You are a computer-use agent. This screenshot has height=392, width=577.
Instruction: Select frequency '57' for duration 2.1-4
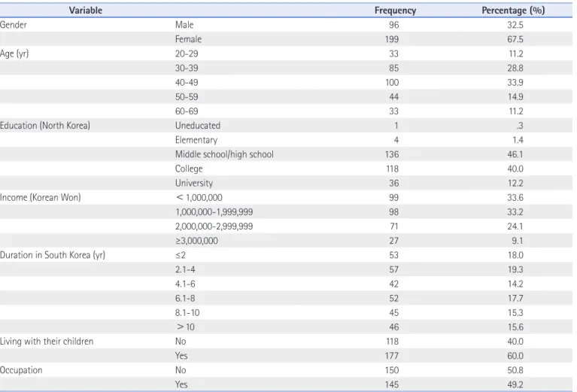tap(393, 269)
